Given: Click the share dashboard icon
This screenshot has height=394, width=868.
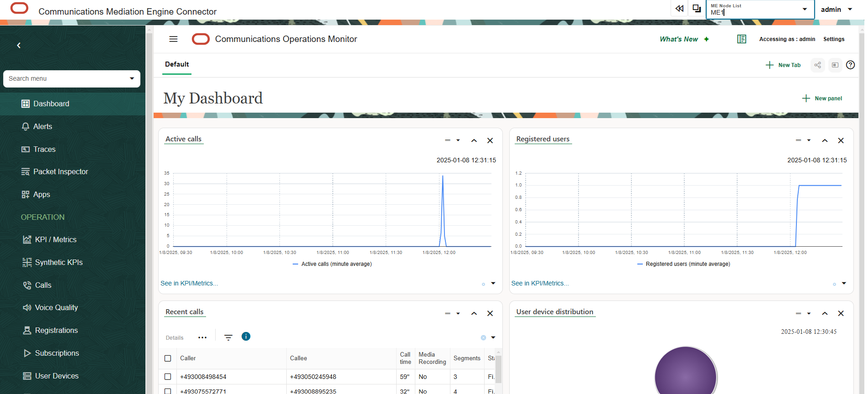Looking at the screenshot, I should point(818,65).
